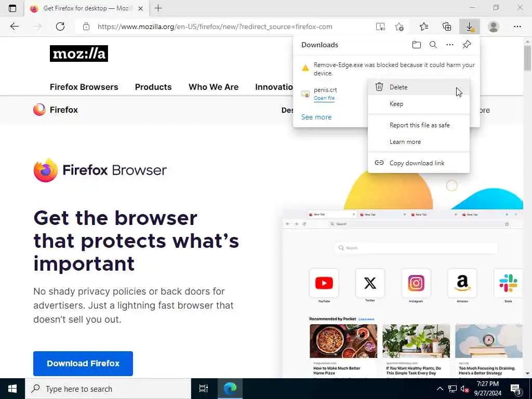Open the Windows Start menu
The image size is (532, 399).
click(12, 389)
